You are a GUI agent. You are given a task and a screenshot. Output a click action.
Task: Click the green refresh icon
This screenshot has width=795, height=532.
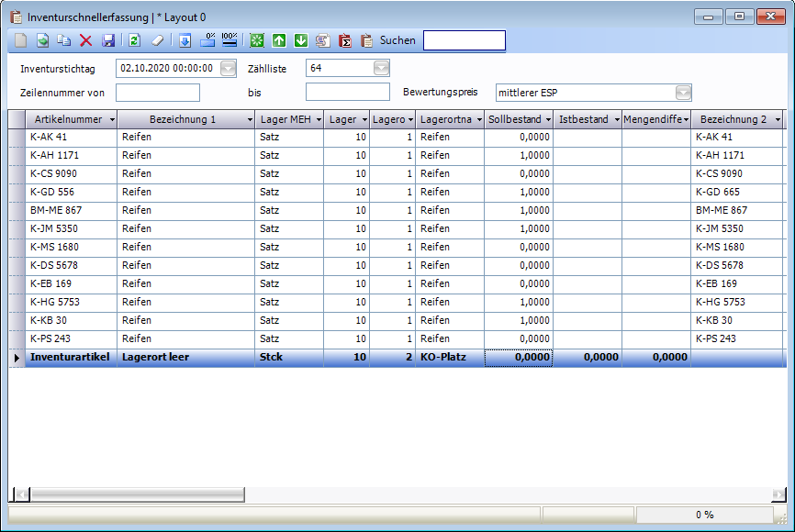click(x=134, y=40)
